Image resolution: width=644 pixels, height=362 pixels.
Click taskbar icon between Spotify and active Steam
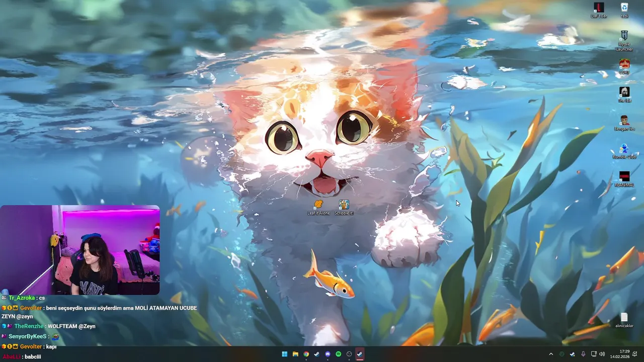tap(349, 354)
